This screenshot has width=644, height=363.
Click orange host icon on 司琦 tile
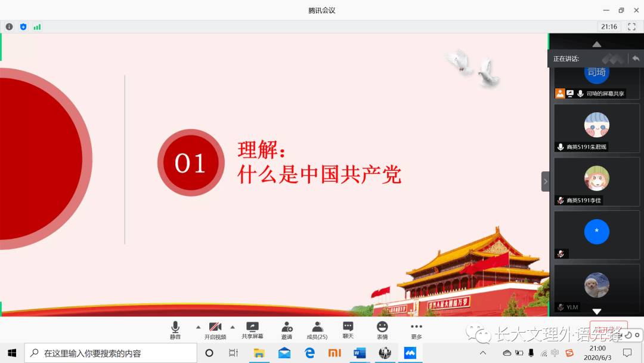pyautogui.click(x=560, y=93)
